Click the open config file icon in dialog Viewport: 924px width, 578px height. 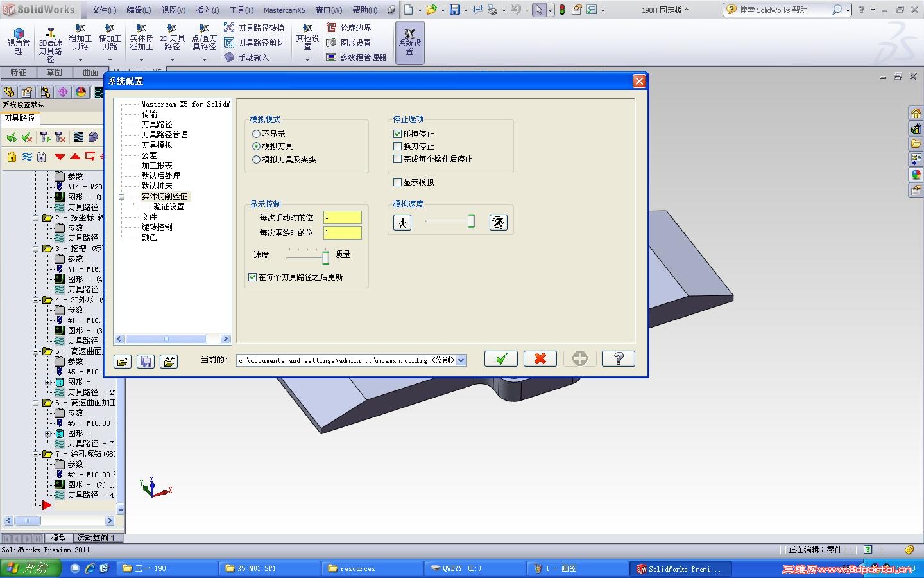[x=123, y=362]
